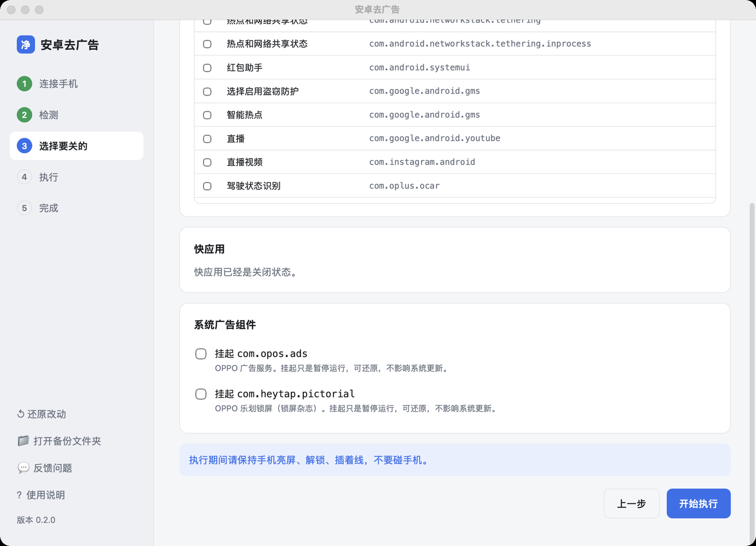
Task: Click the blue 净 app logo icon
Action: tap(26, 44)
